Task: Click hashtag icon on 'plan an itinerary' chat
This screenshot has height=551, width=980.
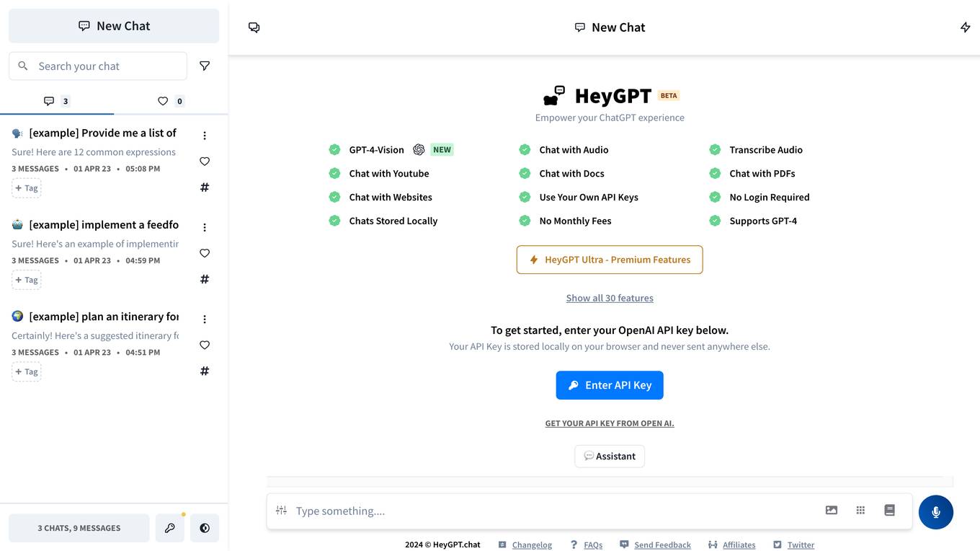Action: (205, 371)
